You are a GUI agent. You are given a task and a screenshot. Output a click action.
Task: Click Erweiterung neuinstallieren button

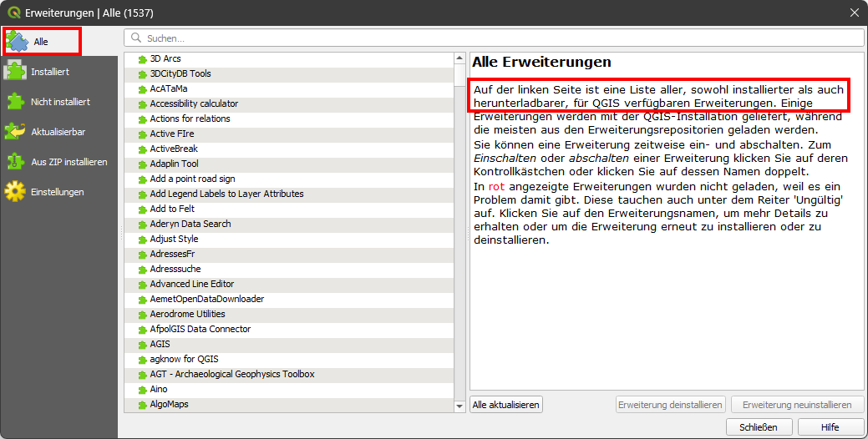tap(797, 405)
